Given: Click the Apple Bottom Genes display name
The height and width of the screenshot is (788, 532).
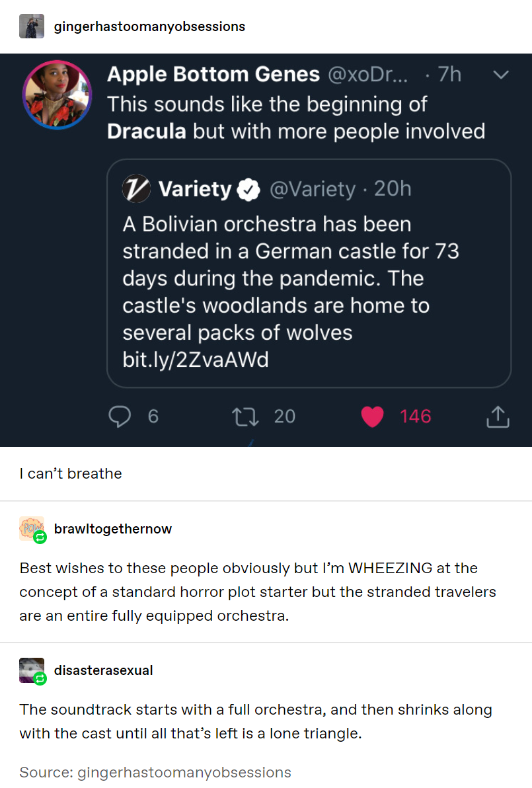Looking at the screenshot, I should click(x=213, y=75).
